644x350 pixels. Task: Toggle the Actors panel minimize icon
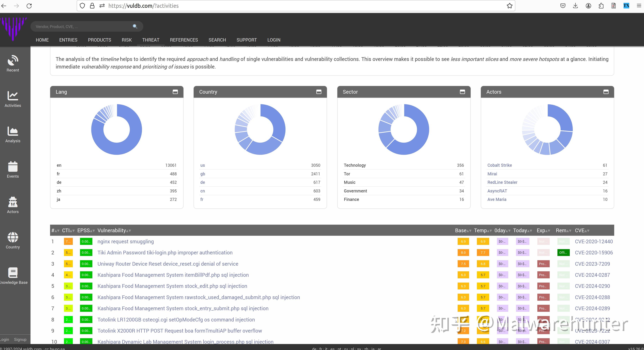[606, 92]
